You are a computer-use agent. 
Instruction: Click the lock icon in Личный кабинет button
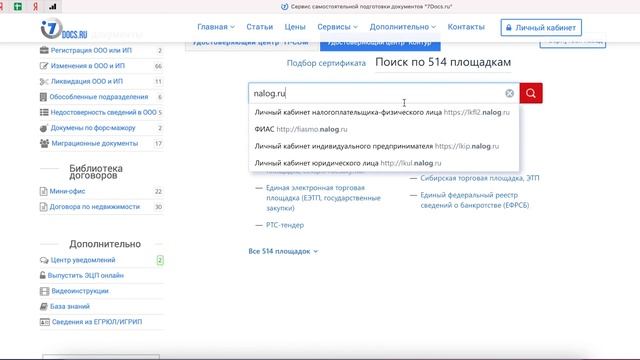coord(509,28)
